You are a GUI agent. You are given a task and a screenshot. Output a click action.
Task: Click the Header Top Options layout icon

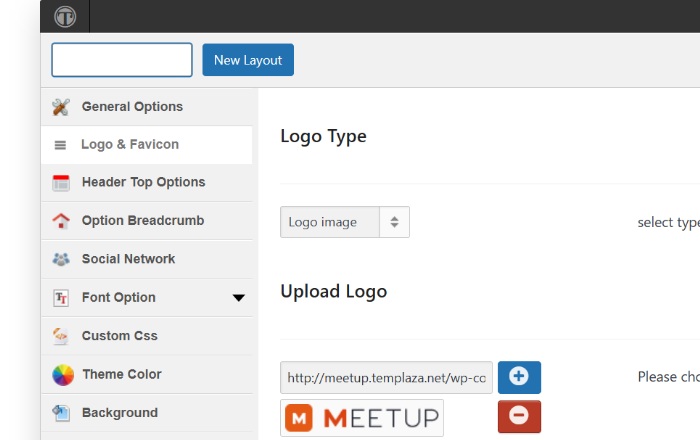click(x=61, y=183)
